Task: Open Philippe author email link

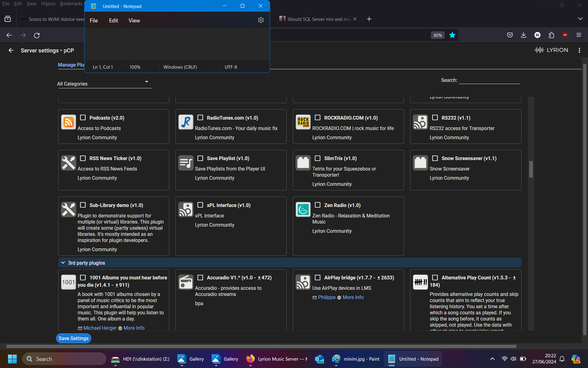Action: point(327,297)
